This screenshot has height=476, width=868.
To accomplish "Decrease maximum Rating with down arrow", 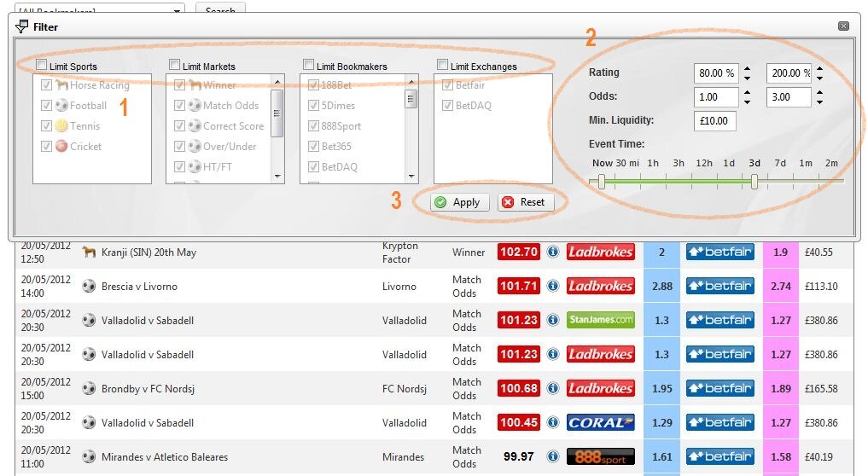I will [x=820, y=78].
